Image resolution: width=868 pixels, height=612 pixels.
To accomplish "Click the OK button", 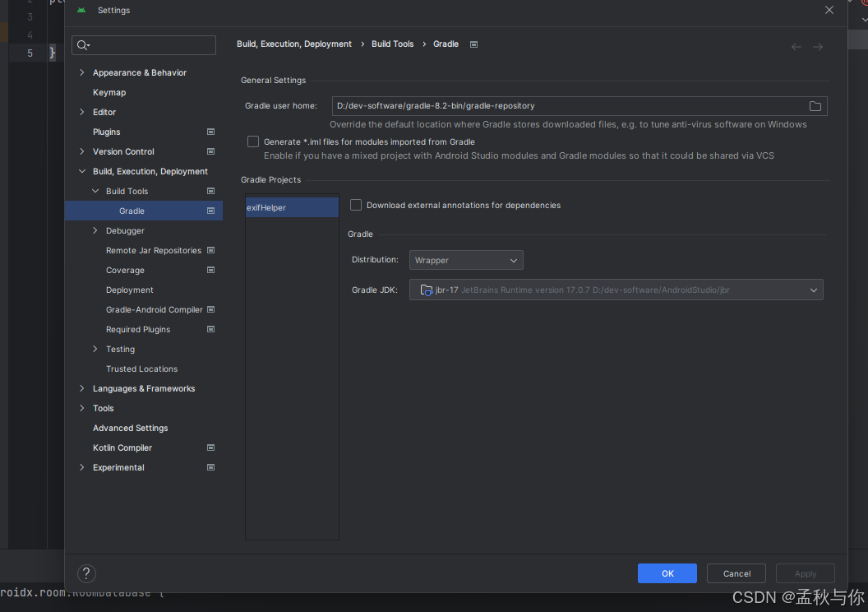I will (667, 573).
